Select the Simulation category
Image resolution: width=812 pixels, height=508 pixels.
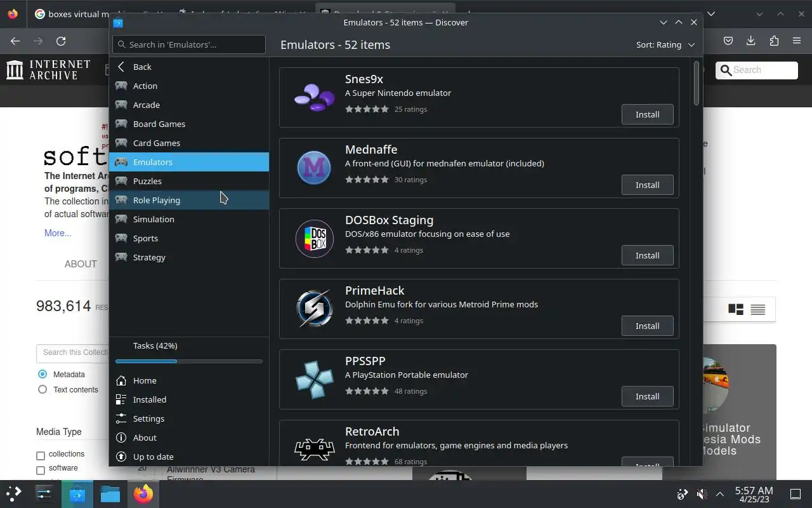(189, 219)
